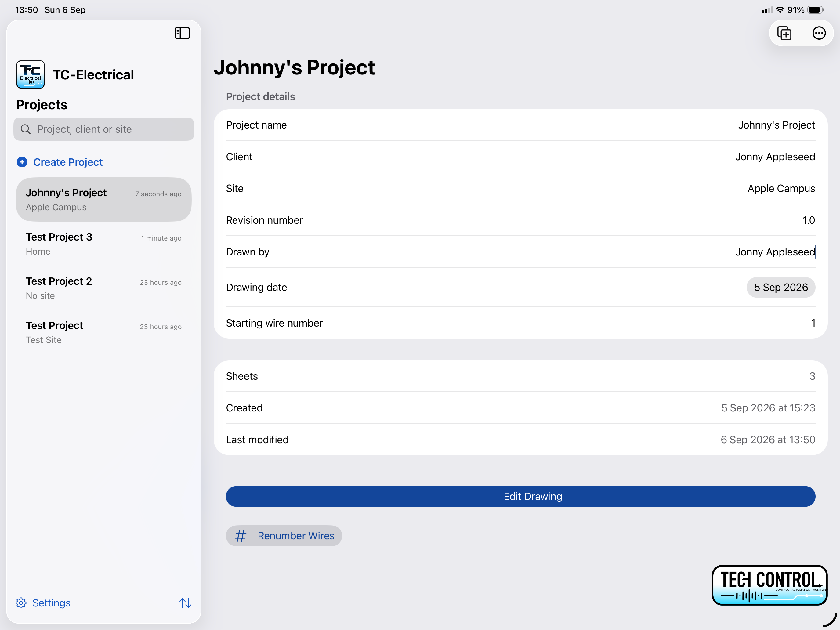Select Test Project with Test Site
Image resolution: width=840 pixels, height=630 pixels.
104,332
